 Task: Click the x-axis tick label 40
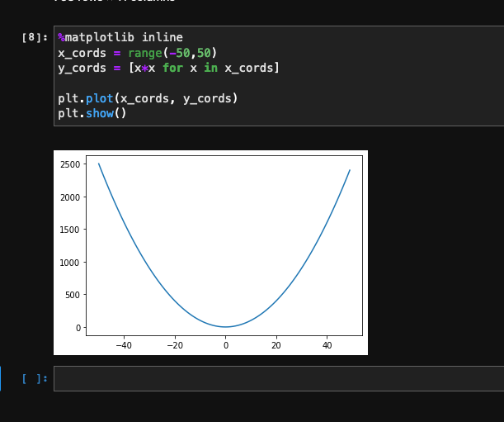[327, 345]
